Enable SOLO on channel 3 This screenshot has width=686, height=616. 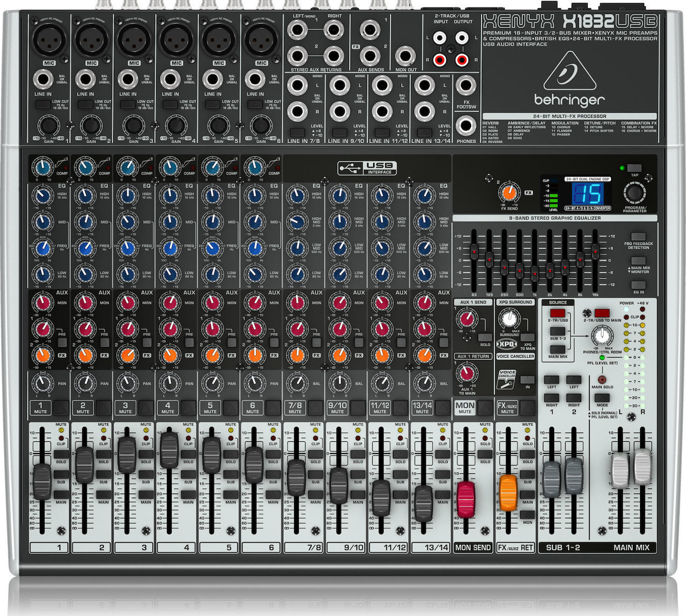(146, 454)
